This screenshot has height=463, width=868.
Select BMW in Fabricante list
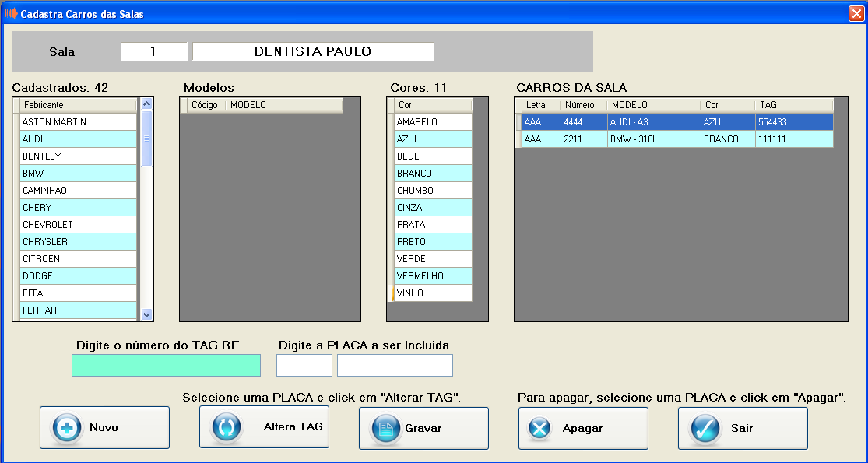[78, 174]
